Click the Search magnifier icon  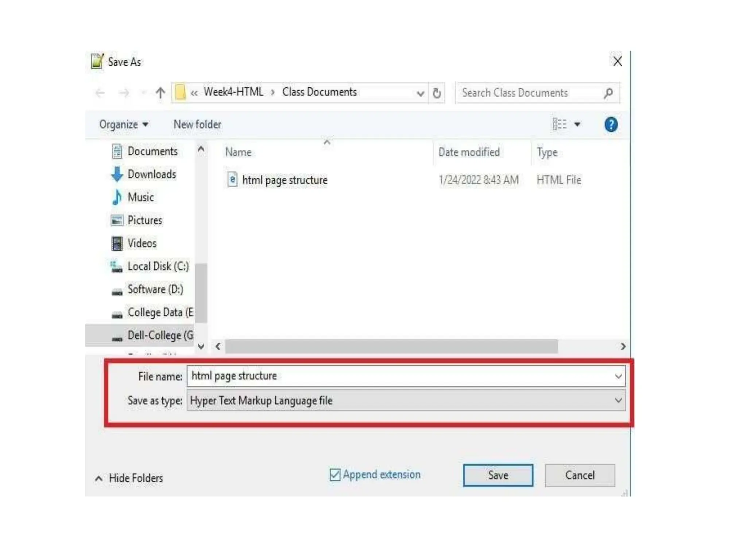click(x=608, y=93)
